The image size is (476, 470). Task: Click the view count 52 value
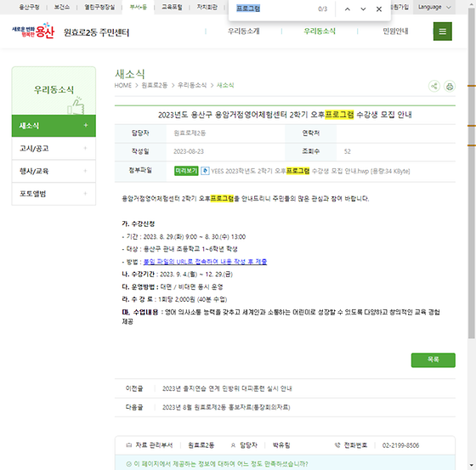348,151
